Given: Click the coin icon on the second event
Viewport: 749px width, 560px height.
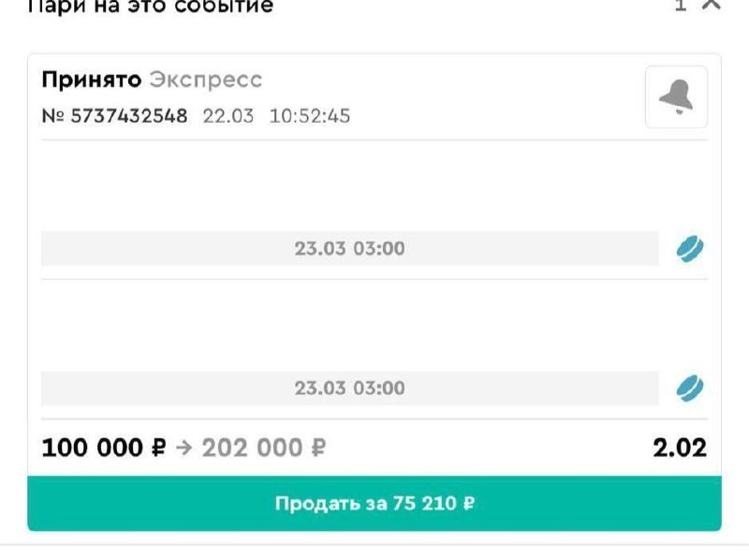Looking at the screenshot, I should [690, 388].
